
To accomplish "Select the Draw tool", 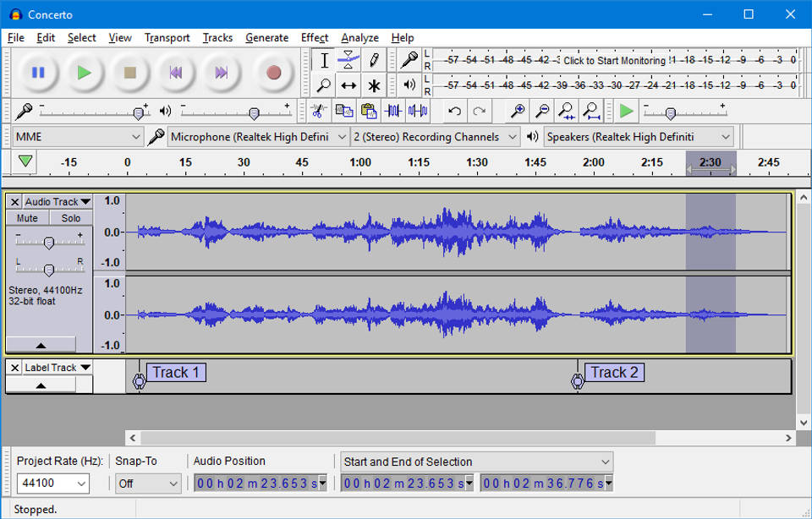I will point(373,61).
